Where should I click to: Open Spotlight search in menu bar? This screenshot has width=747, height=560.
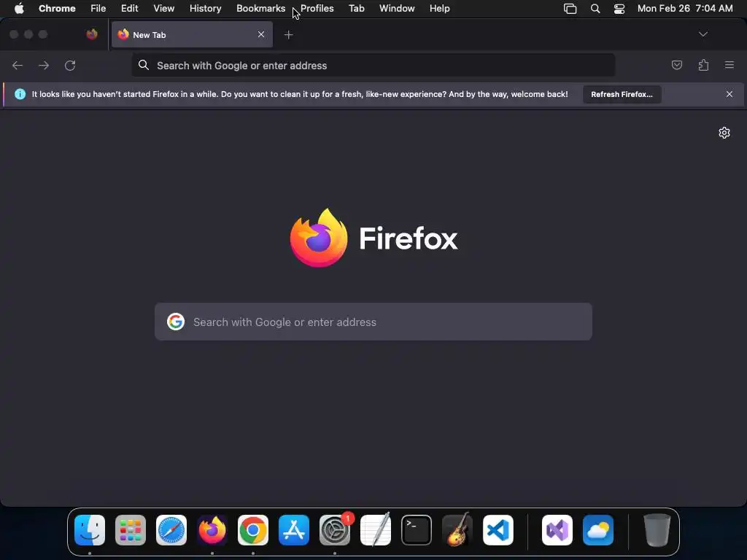[595, 9]
